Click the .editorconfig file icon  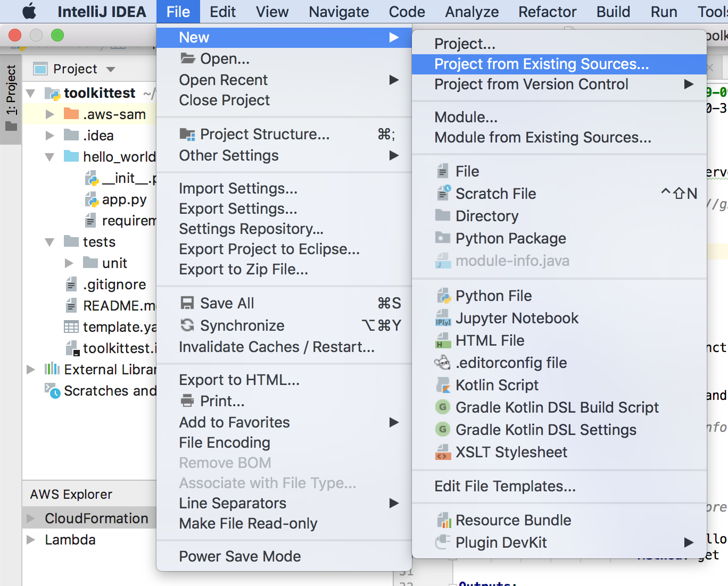point(443,363)
